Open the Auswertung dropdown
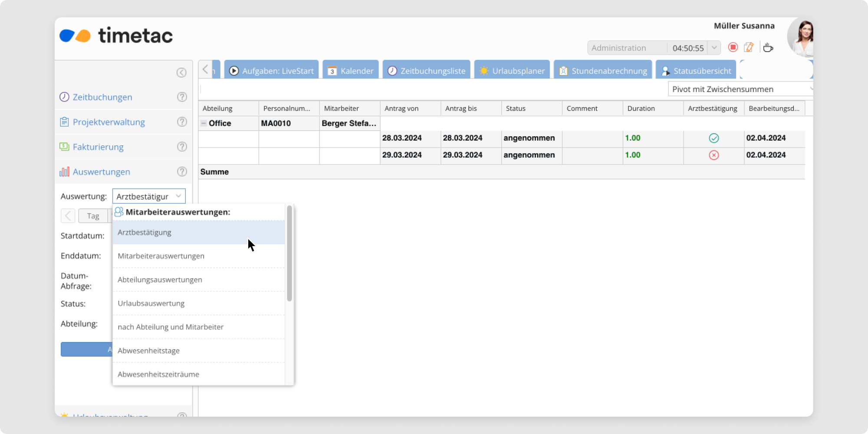This screenshot has height=434, width=868. 178,196
